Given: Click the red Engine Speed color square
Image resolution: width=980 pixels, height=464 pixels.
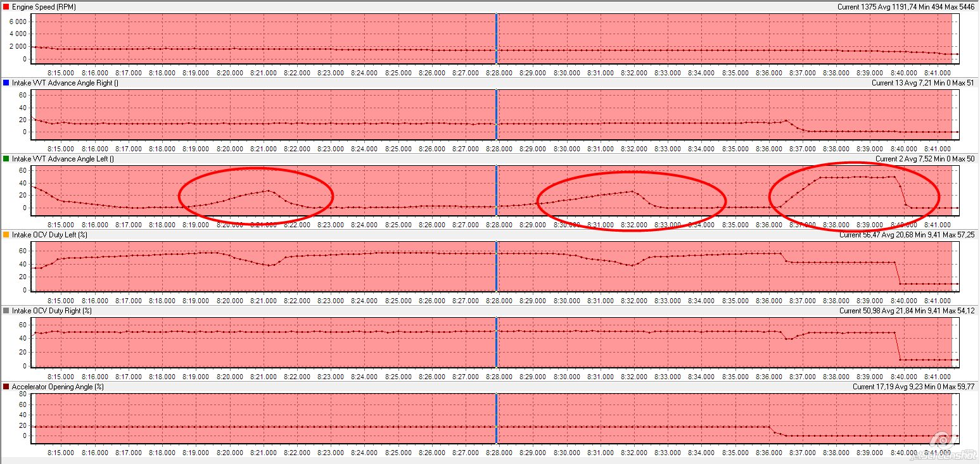Looking at the screenshot, I should tap(6, 7).
